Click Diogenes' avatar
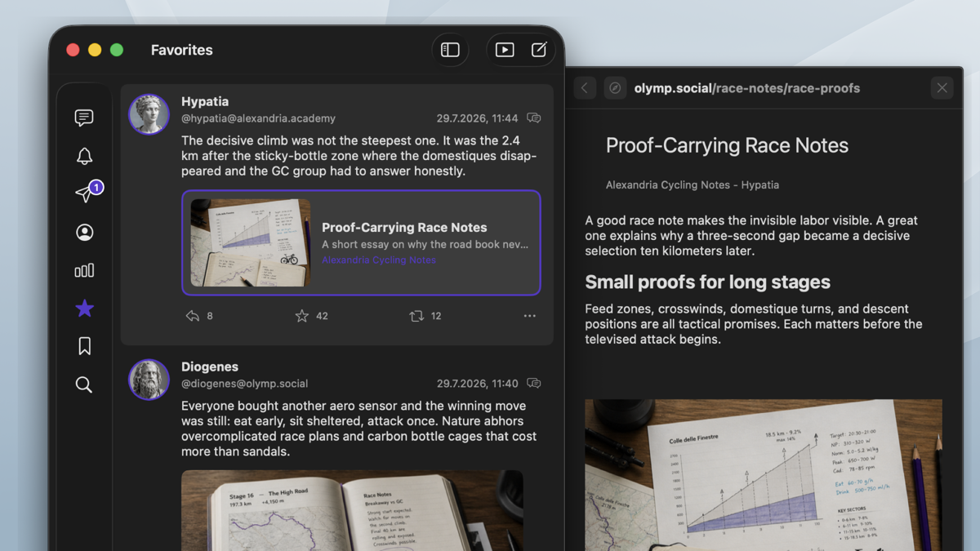Screen dimensions: 980x551 coord(149,380)
